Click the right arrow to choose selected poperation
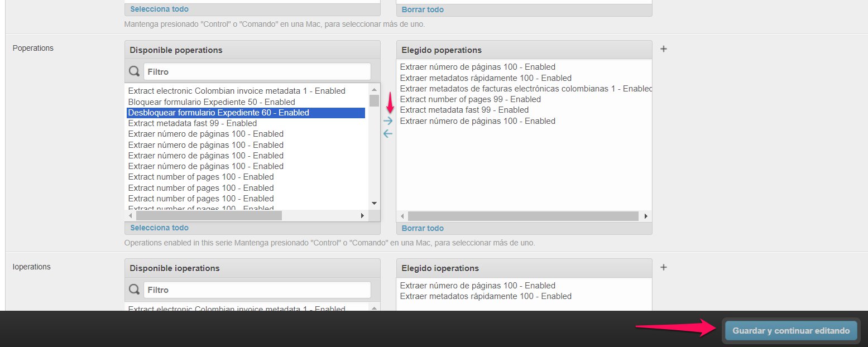This screenshot has width=868, height=347. [388, 121]
